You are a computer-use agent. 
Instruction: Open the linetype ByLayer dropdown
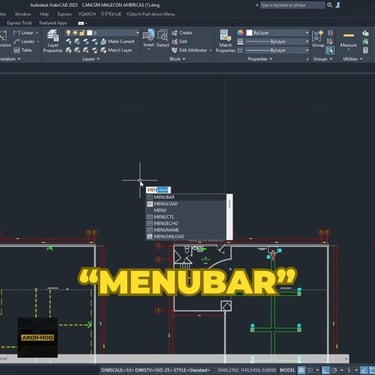point(307,50)
